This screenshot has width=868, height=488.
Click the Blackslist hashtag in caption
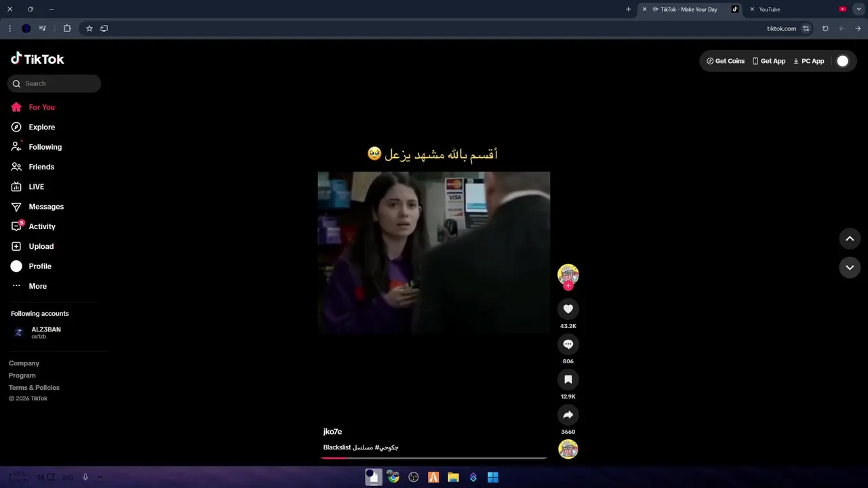click(337, 448)
